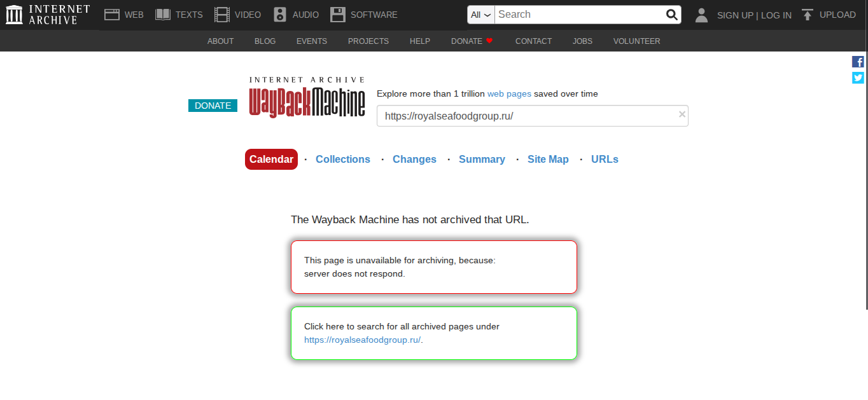Open ABOUT in the secondary nav
The width and height of the screenshot is (868, 400).
tap(220, 41)
